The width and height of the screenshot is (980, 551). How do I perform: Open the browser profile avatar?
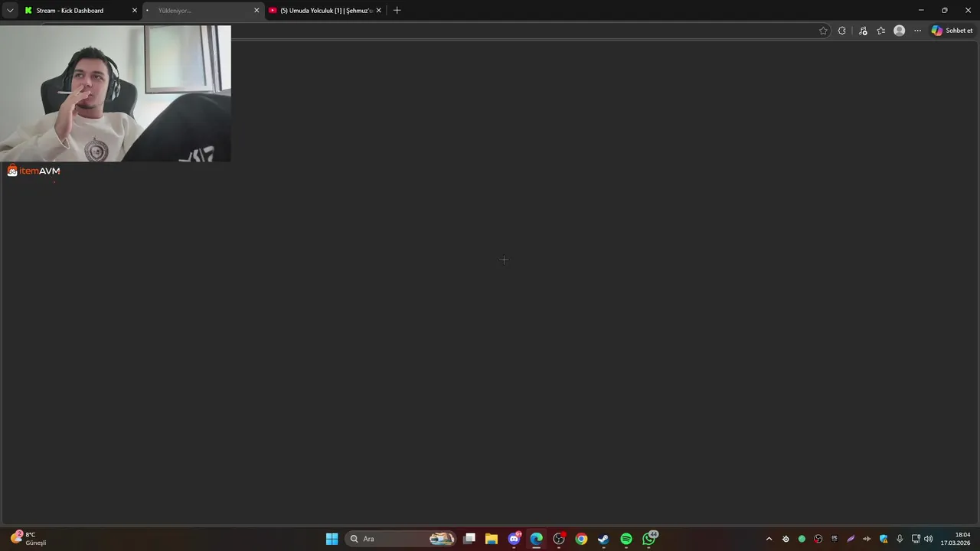(x=900, y=31)
